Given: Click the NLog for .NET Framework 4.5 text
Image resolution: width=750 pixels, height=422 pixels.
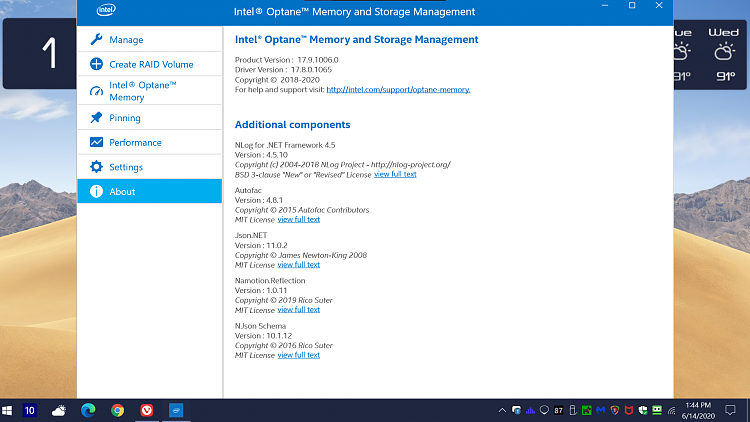Looking at the screenshot, I should coord(285,145).
